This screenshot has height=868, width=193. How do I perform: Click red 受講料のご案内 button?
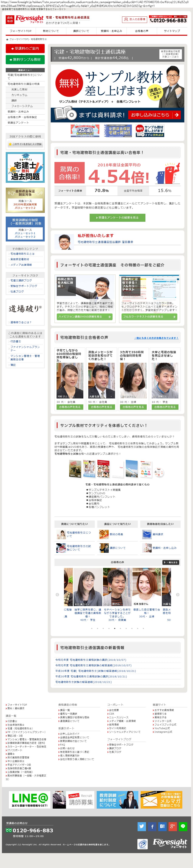point(25,49)
